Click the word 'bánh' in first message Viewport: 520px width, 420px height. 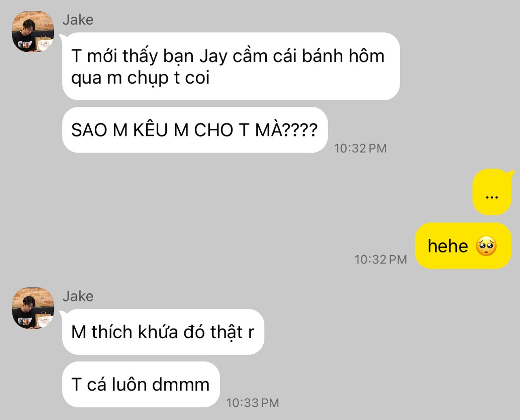tap(318, 56)
